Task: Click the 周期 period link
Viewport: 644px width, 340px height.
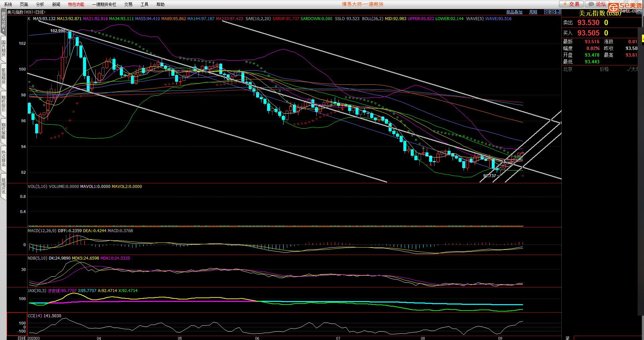Action: (x=533, y=12)
